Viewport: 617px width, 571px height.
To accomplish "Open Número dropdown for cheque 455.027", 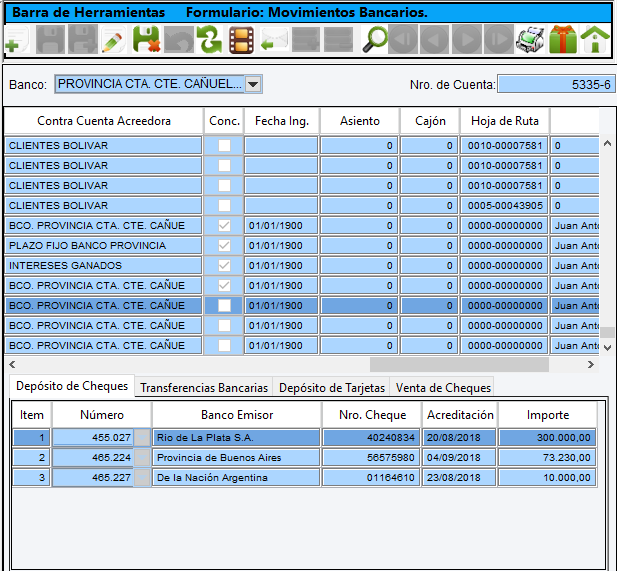I will (x=142, y=437).
